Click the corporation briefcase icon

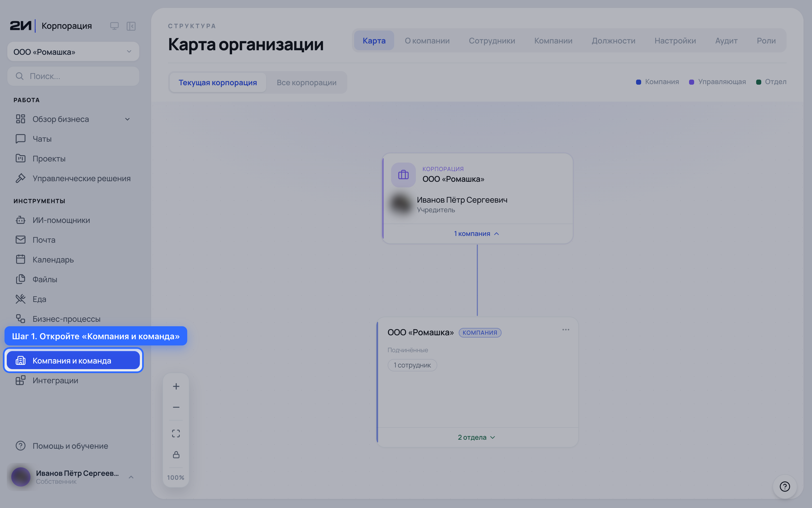point(403,175)
